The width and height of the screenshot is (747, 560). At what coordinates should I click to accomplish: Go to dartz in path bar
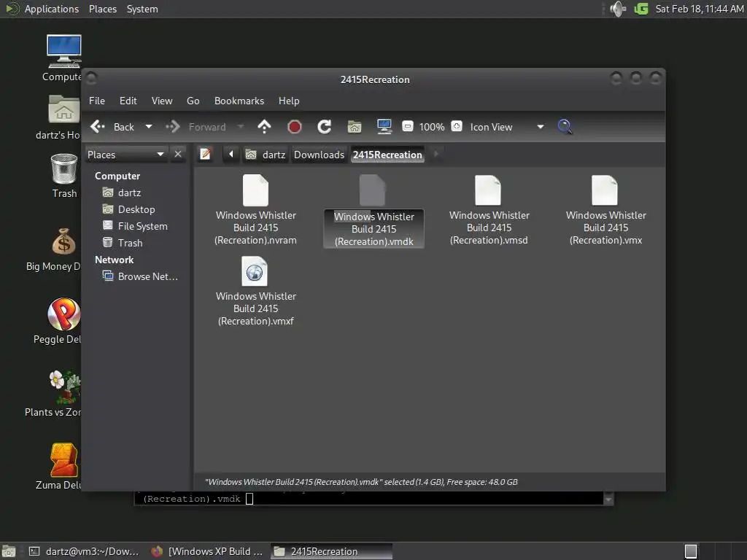[x=266, y=155]
